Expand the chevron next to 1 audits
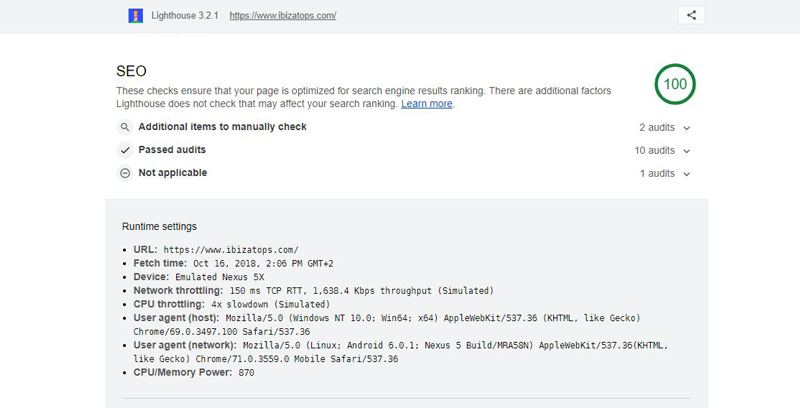 [x=687, y=174]
